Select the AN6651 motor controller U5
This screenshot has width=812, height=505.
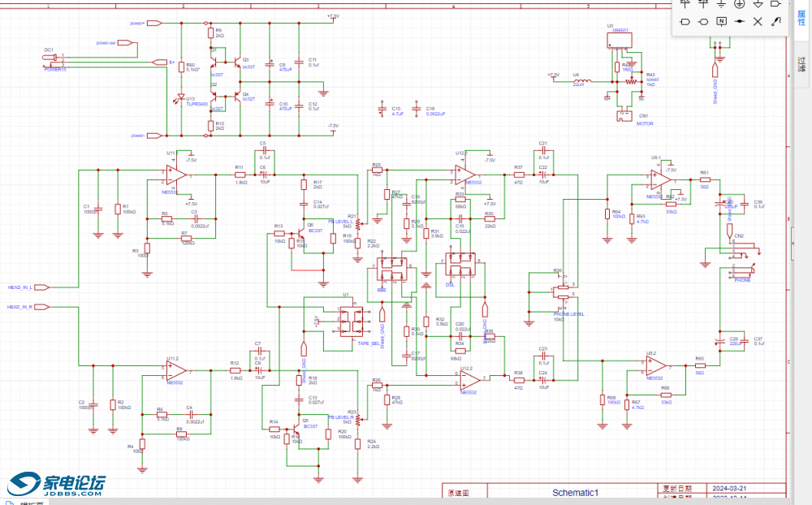coord(620,41)
